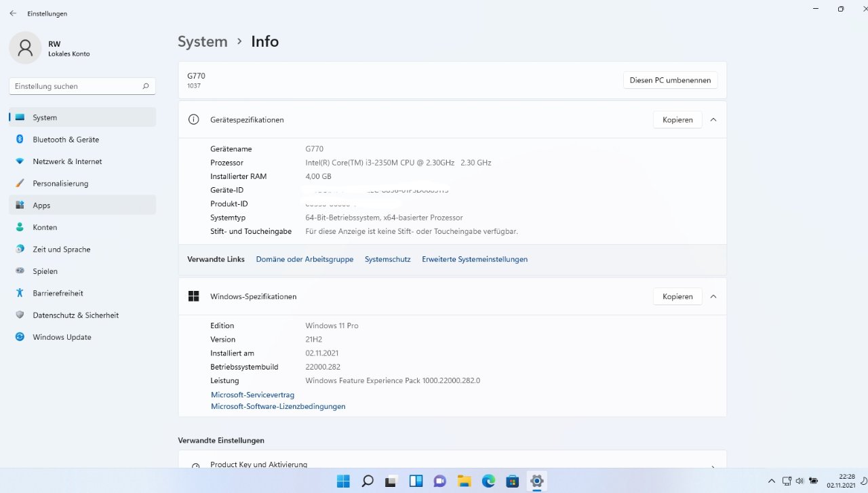The width and height of the screenshot is (868, 493).
Task: Open Windows Update settings
Action: point(82,336)
